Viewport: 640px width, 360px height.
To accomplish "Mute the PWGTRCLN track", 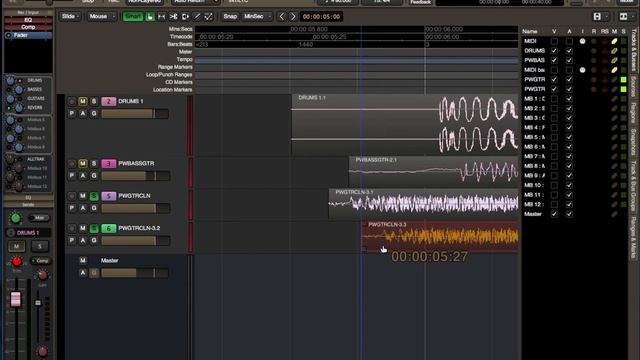I will coord(83,196).
